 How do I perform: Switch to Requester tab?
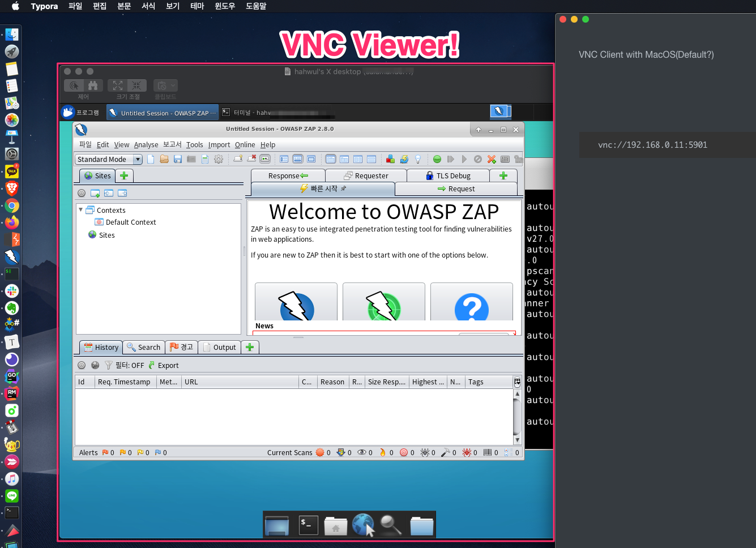366,175
